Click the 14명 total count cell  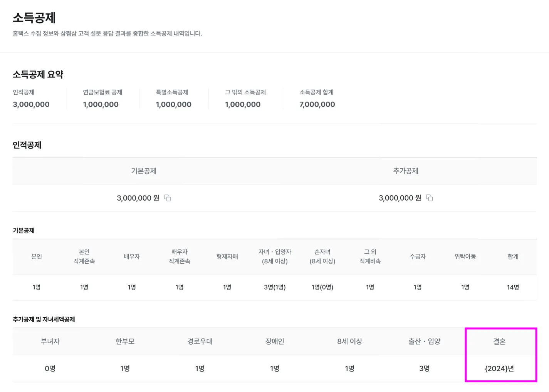(x=513, y=287)
